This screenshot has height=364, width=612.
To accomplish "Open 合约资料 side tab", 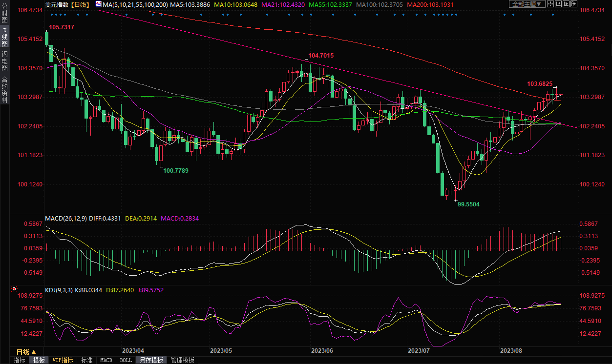I will point(4,90).
